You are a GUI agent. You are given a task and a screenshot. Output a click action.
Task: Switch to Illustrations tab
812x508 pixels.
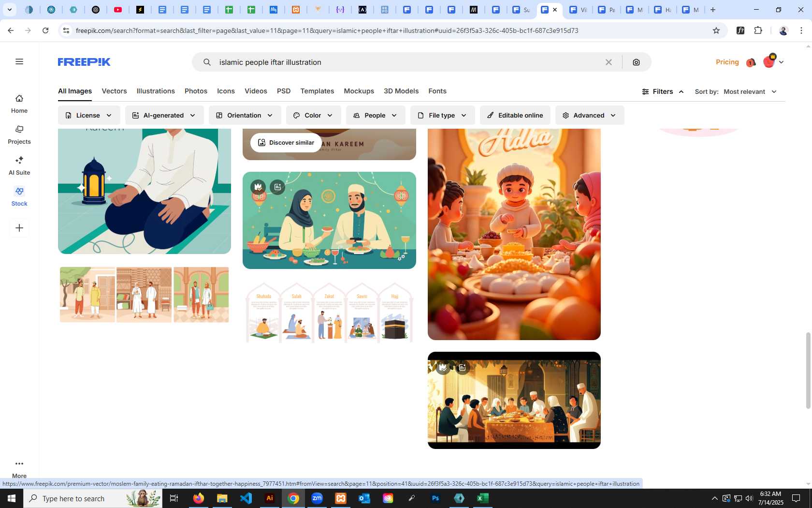pyautogui.click(x=156, y=91)
